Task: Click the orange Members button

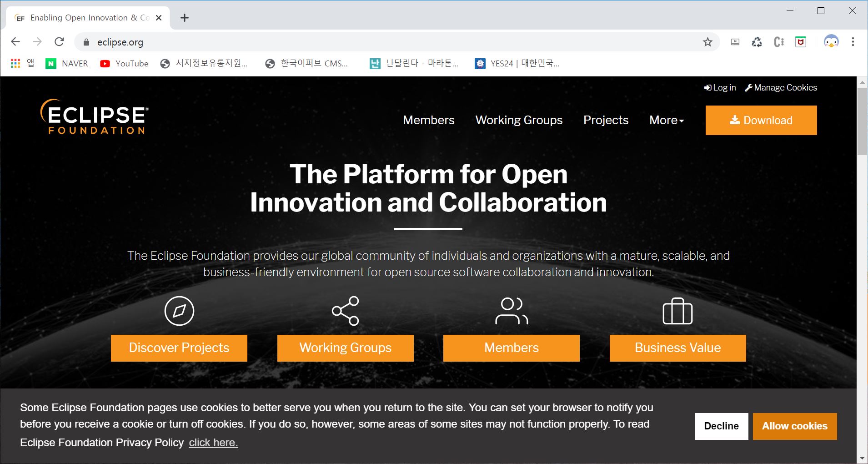Action: tap(512, 348)
